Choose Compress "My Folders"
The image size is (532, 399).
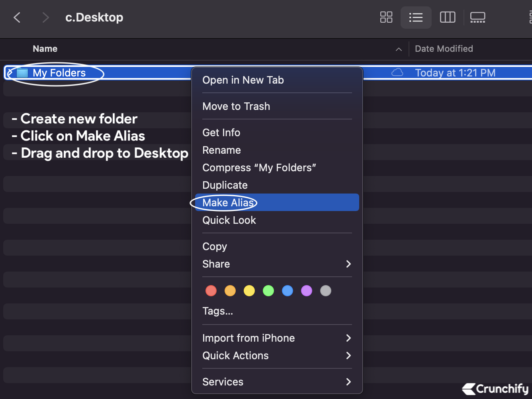click(277, 168)
